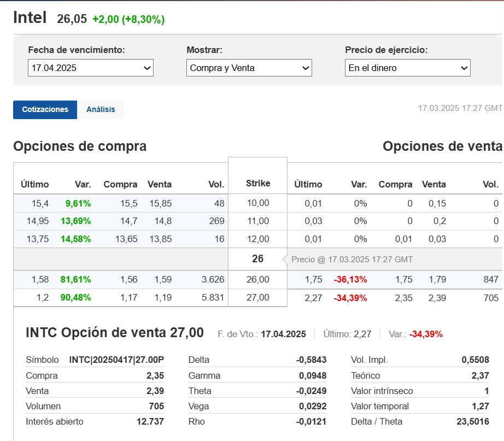This screenshot has height=441, width=504.
Task: Click the Rho value -0,0121
Action: (x=311, y=421)
